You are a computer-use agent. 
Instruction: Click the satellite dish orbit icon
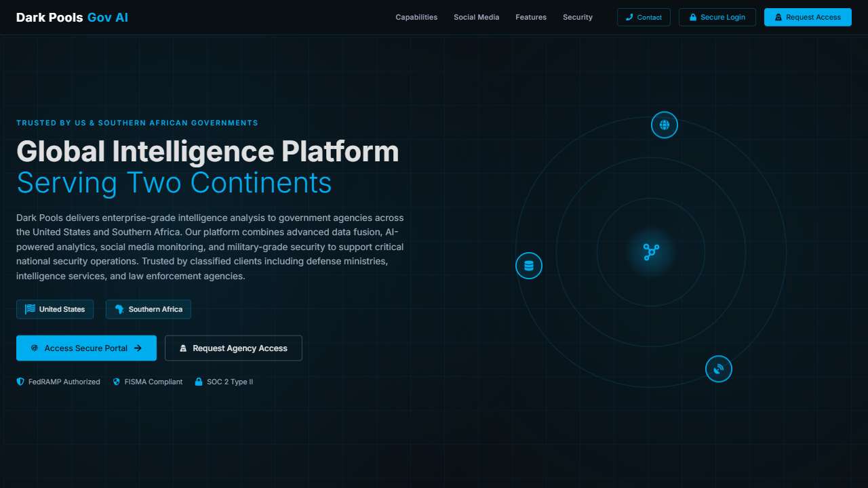pos(719,369)
